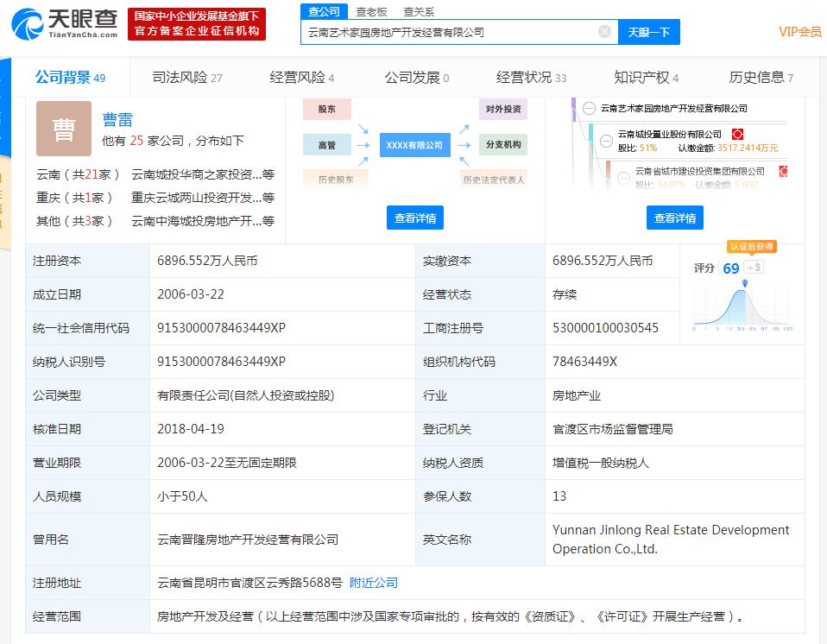The image size is (827, 644).
Task: Click 查看详情 under the relationship diagram
Action: pos(415,218)
